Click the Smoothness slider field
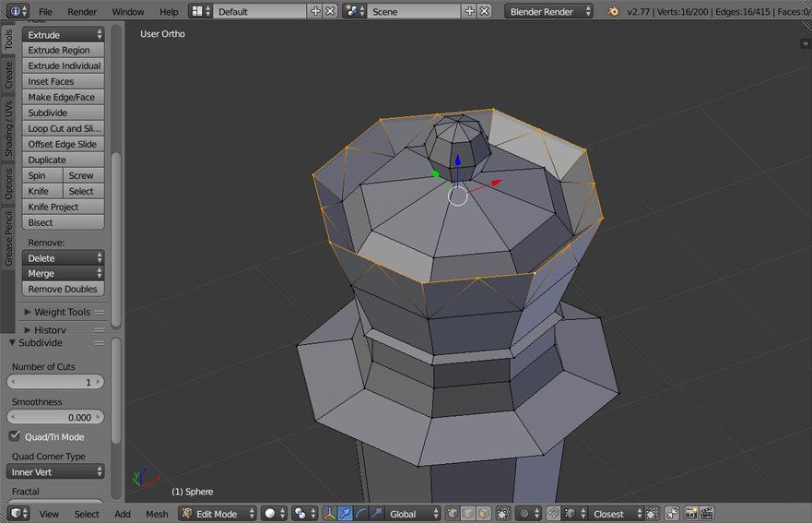 55,417
